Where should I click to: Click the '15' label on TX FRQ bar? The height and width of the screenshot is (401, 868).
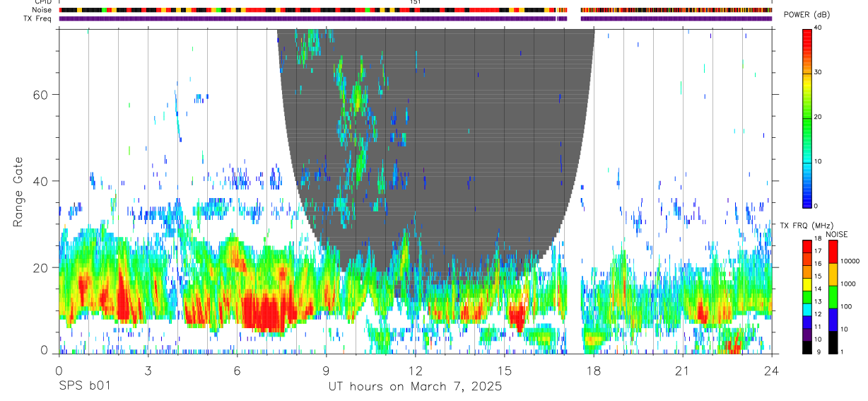tap(818, 277)
